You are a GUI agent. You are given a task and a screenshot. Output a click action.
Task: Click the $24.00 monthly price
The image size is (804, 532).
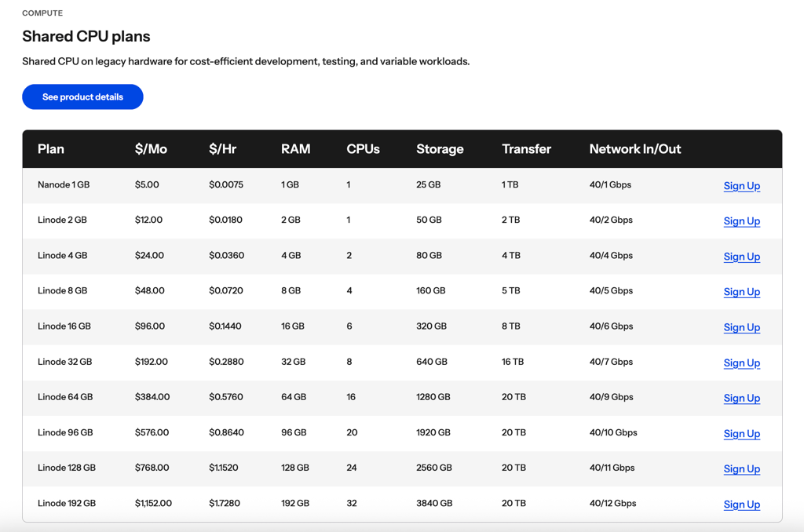tap(149, 255)
